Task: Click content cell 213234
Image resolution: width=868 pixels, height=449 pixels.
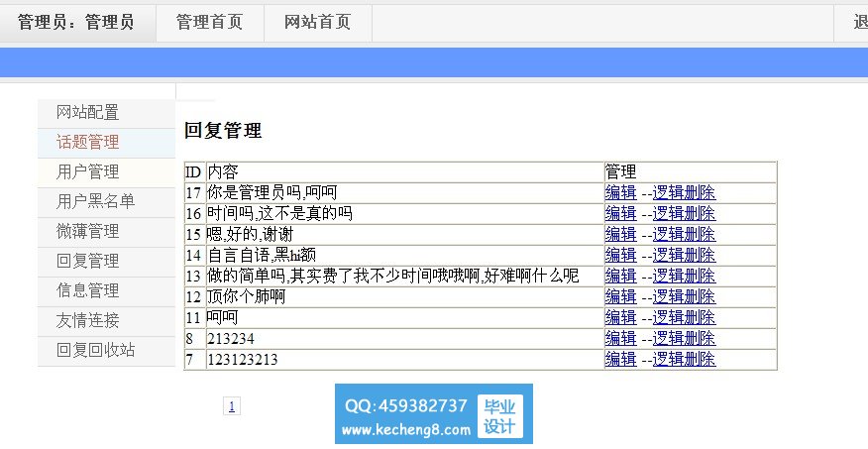Action: coord(404,338)
